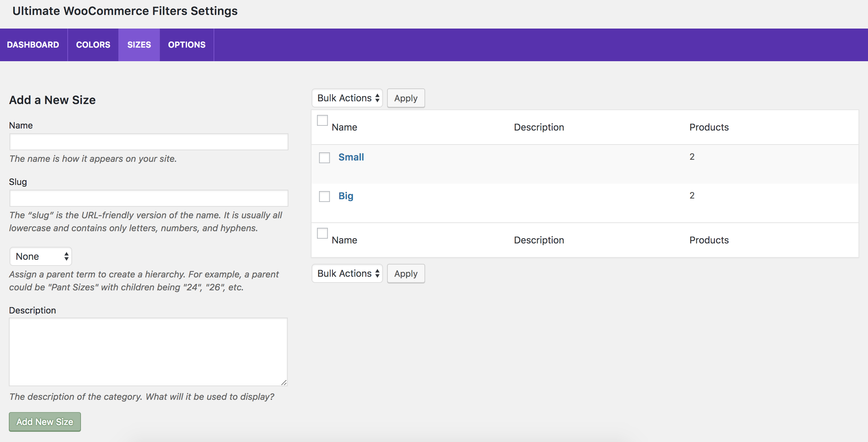The image size is (868, 442).
Task: Check the Big size row checkbox
Action: click(x=324, y=197)
